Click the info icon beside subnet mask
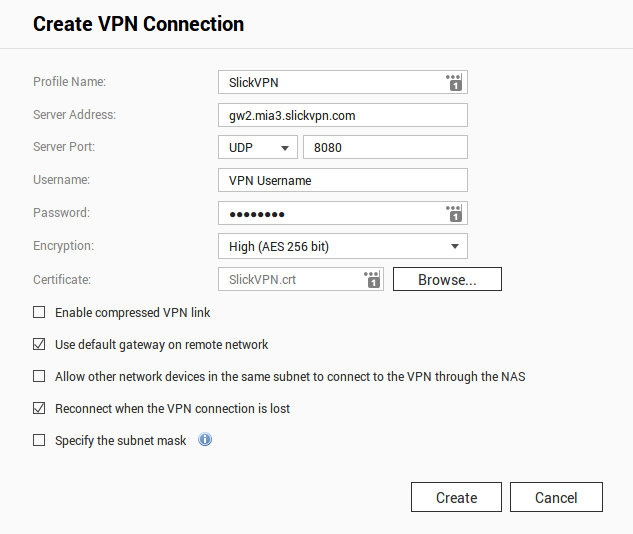Viewport: 633px width, 534px height. point(205,440)
